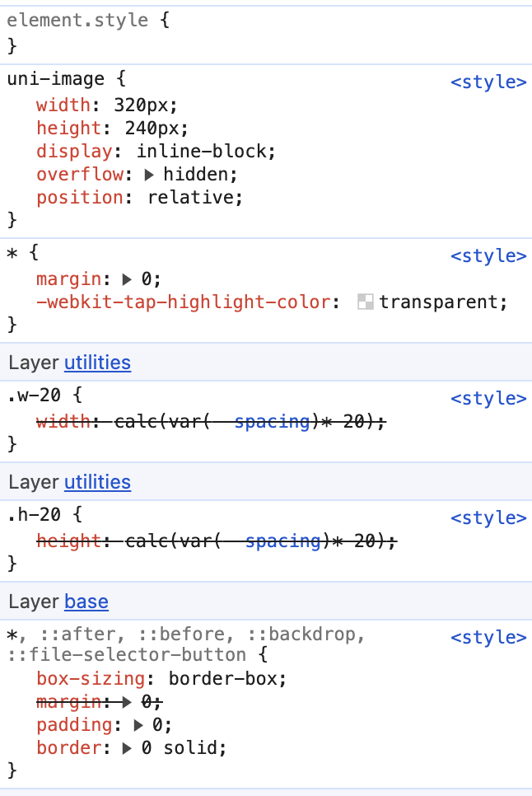532x796 pixels.
Task: Expand the padding shorthand triangle
Action: click(138, 725)
